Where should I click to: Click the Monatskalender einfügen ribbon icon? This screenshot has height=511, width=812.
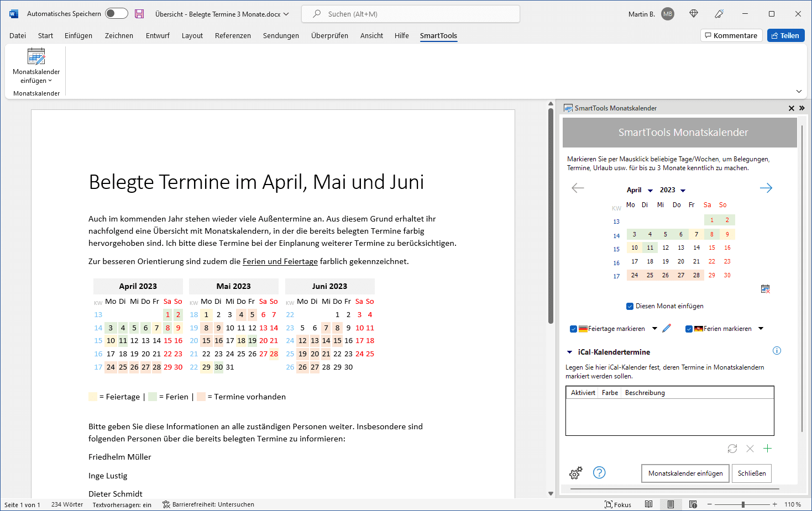tap(36, 57)
